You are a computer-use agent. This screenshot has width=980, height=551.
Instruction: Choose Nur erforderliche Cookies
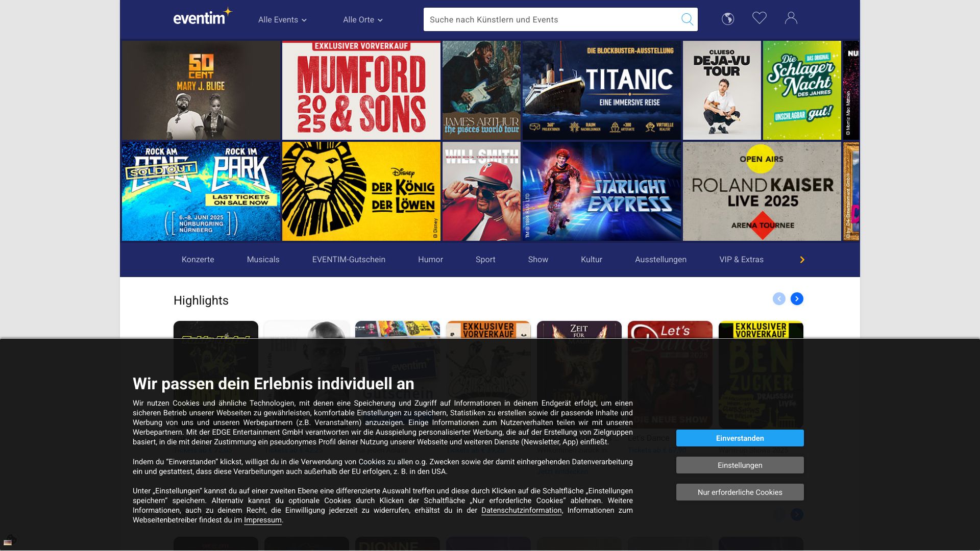pyautogui.click(x=740, y=492)
